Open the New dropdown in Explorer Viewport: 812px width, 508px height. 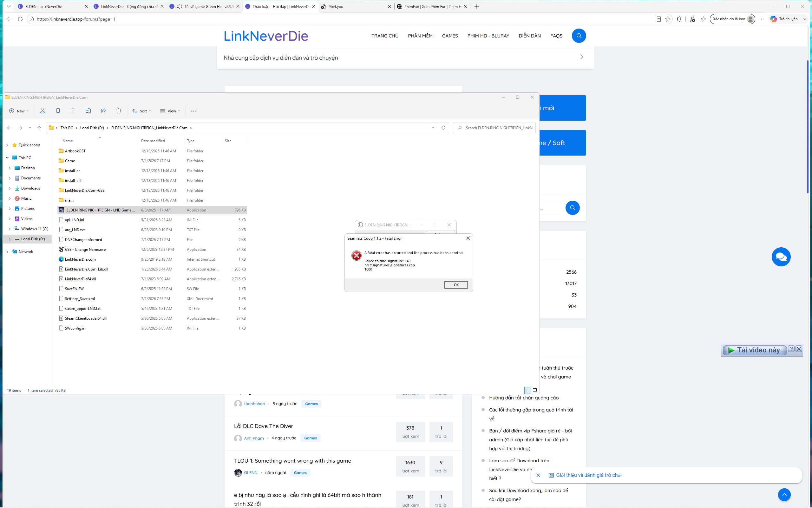pyautogui.click(x=19, y=111)
